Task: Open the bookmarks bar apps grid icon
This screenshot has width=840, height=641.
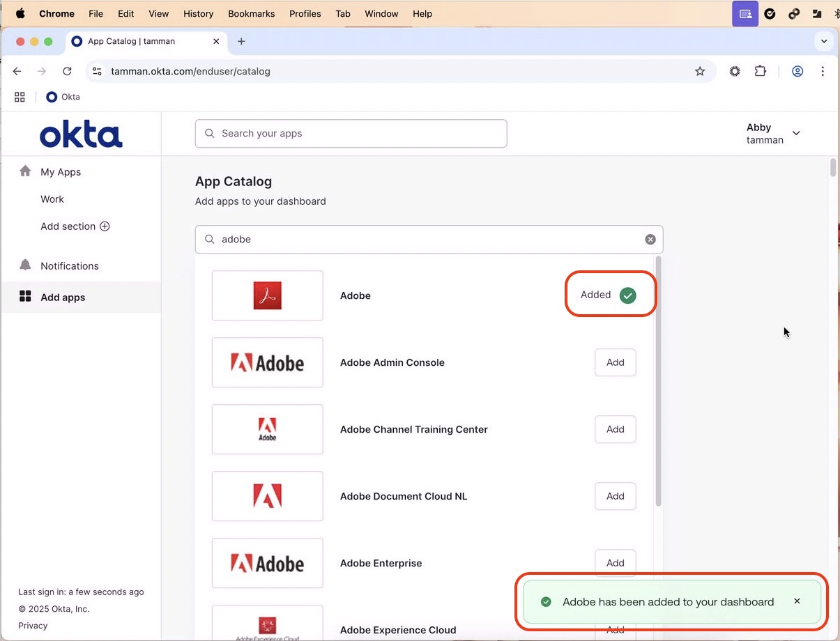Action: coord(20,97)
